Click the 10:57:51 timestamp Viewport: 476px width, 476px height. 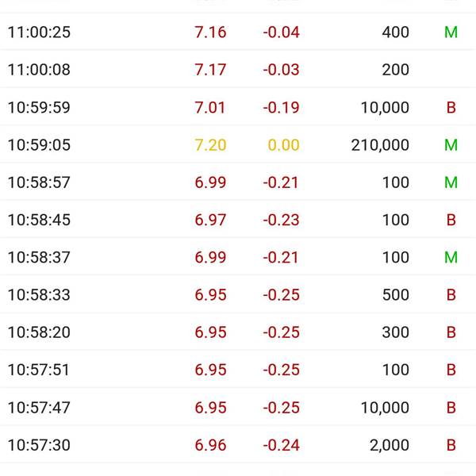(39, 370)
